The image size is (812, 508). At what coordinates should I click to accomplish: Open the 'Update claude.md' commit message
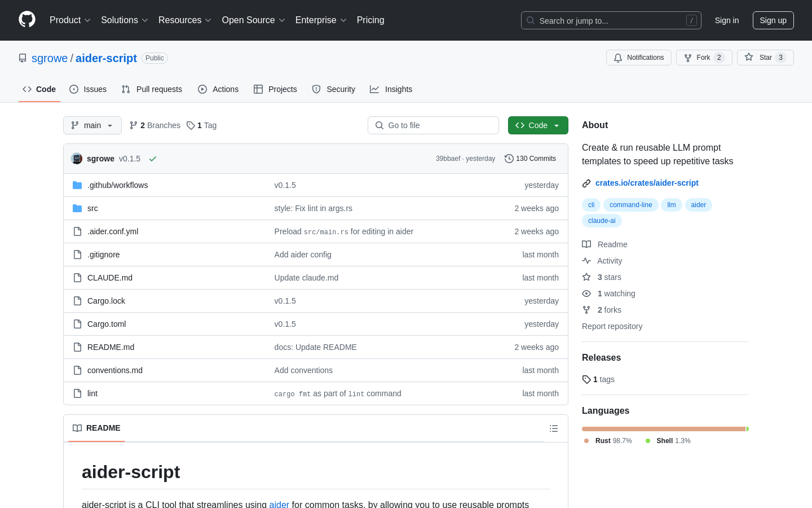(306, 278)
